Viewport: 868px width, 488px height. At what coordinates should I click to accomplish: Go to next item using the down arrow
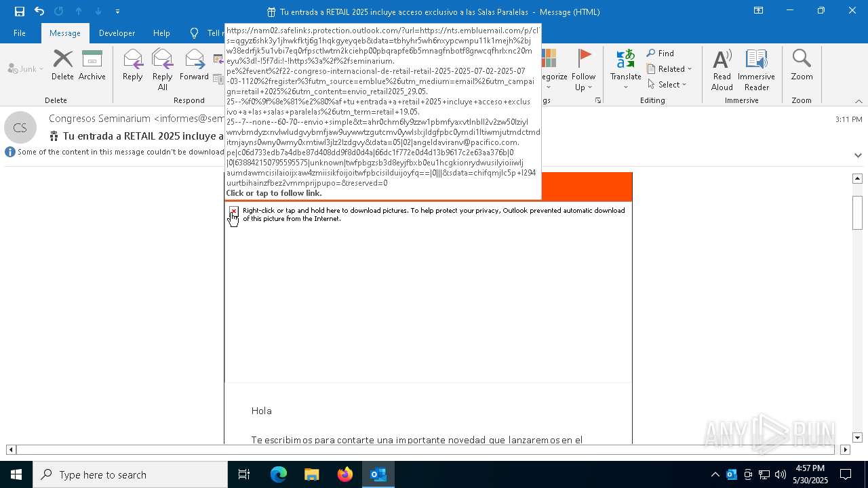[98, 12]
